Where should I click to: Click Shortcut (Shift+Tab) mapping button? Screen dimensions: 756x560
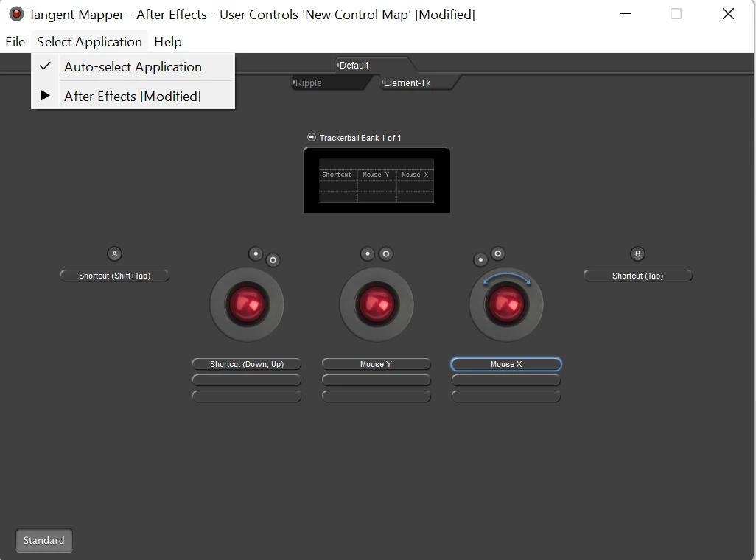(115, 276)
